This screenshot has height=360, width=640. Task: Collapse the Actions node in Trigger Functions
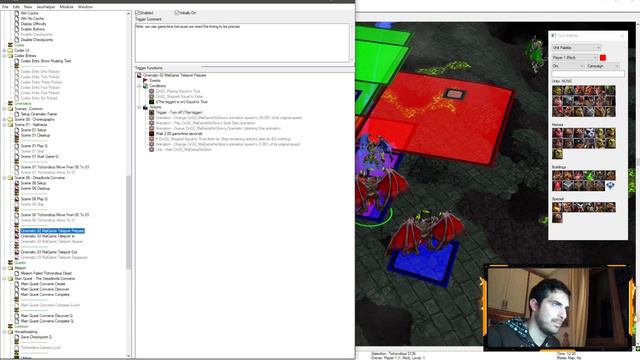point(139,107)
